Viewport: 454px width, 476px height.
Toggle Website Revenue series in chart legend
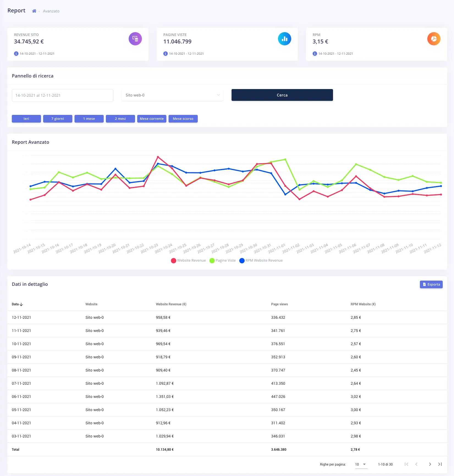188,261
